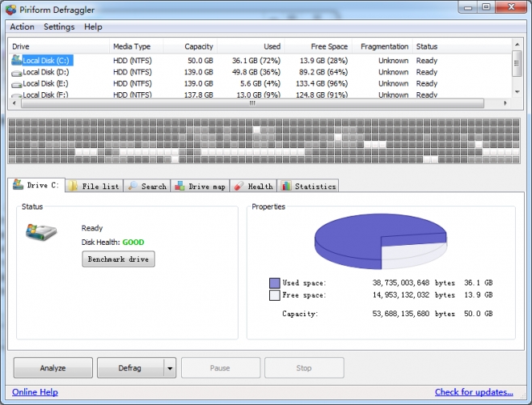Expand the Defrag dropdown arrow
The width and height of the screenshot is (532, 405).
pos(170,368)
